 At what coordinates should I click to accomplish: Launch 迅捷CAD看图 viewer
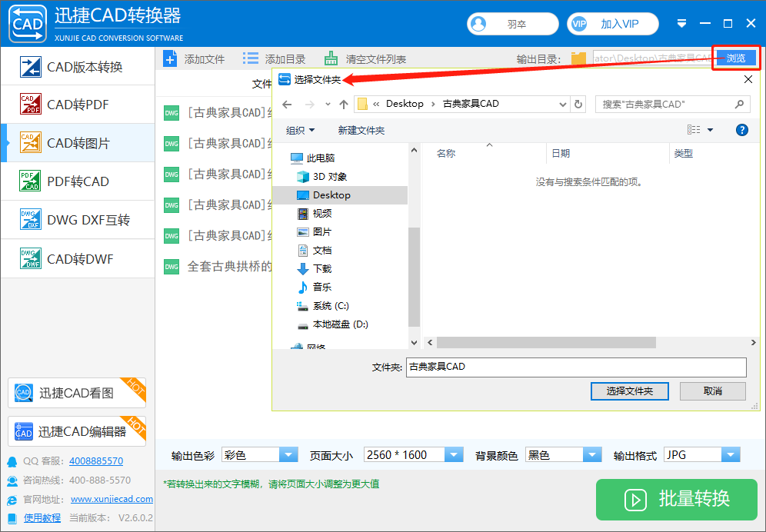(x=77, y=393)
